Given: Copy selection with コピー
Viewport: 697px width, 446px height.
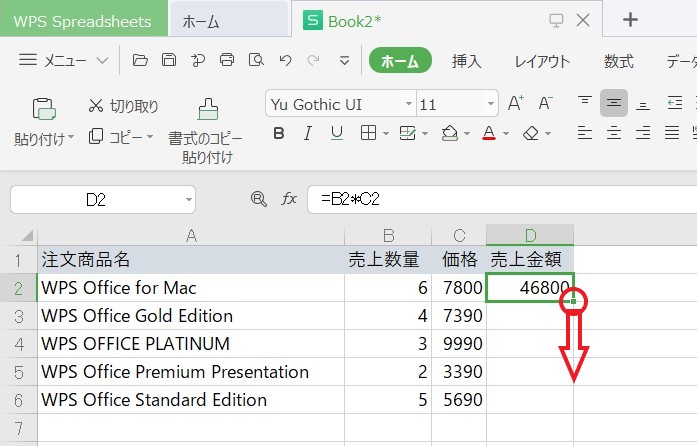Looking at the screenshot, I should point(115,137).
